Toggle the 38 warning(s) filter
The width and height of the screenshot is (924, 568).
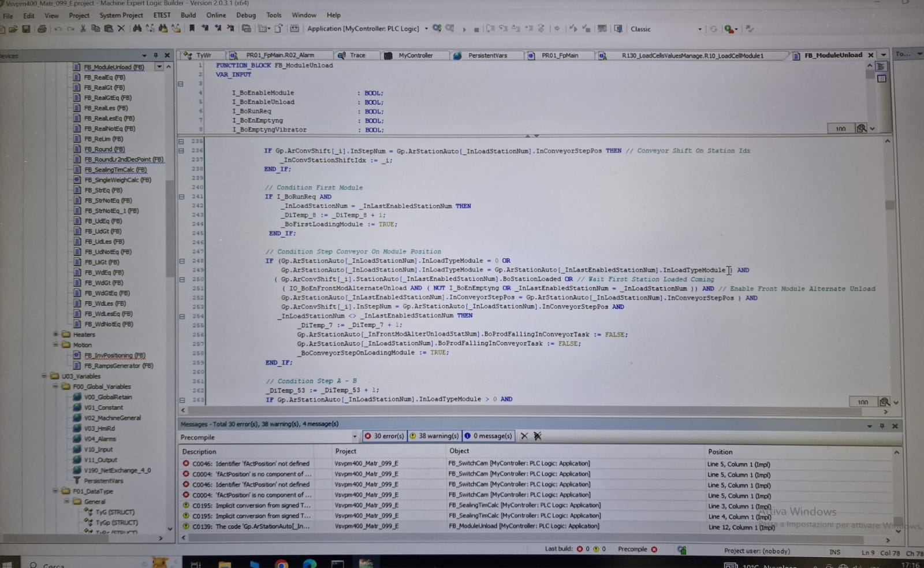(x=434, y=436)
